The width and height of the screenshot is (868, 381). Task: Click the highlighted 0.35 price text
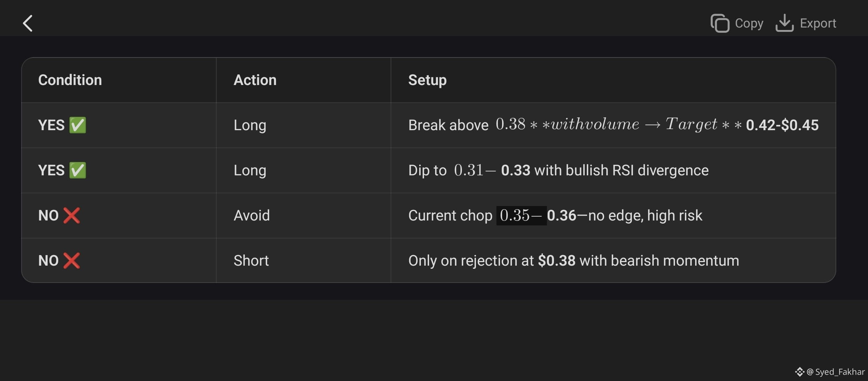[x=522, y=216]
